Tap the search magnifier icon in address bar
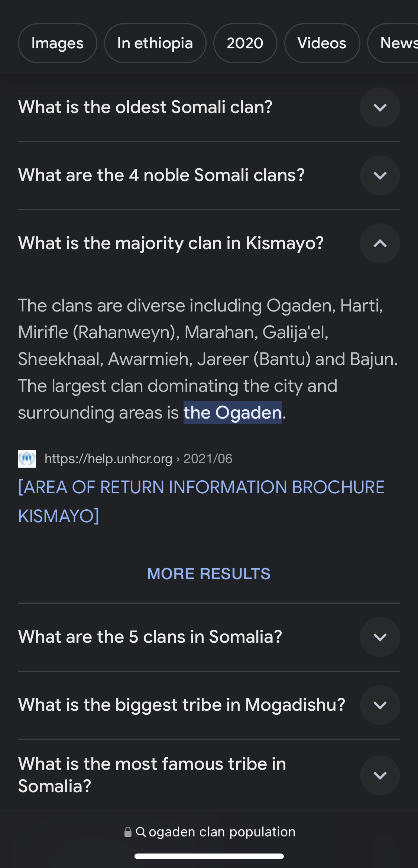This screenshot has height=868, width=418. click(141, 832)
